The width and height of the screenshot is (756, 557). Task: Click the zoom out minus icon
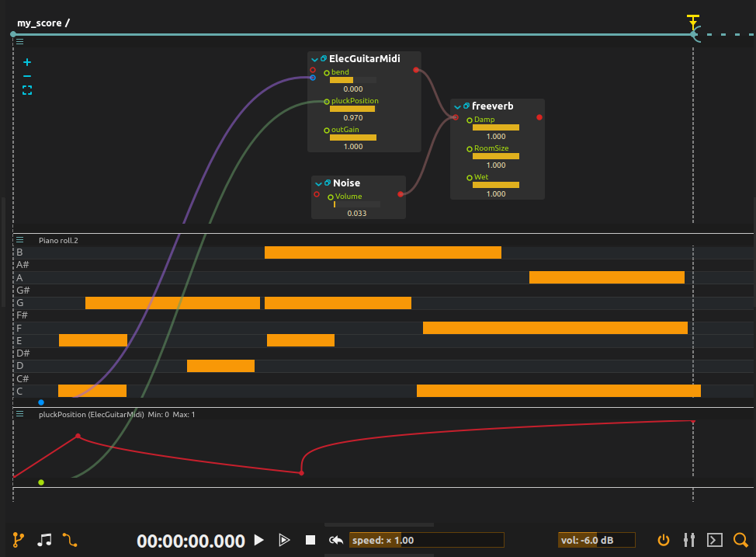pyautogui.click(x=27, y=76)
